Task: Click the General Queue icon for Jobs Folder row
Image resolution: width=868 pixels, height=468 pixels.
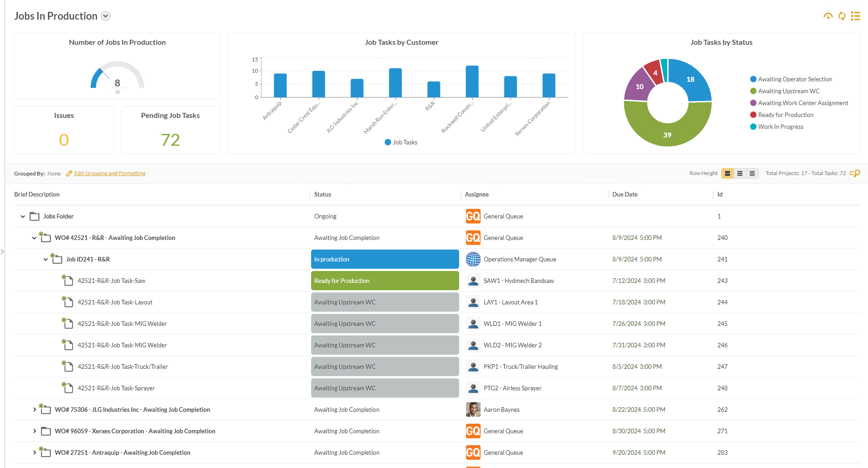Action: coord(473,216)
